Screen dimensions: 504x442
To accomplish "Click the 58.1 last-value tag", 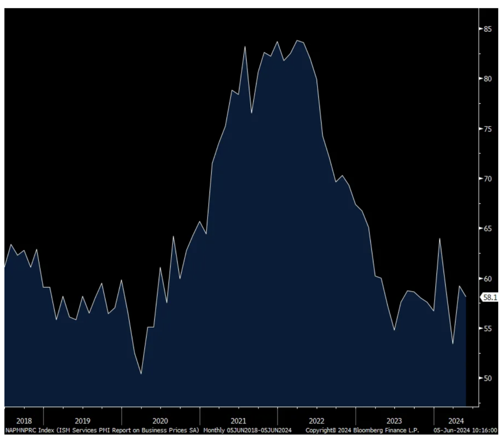I will click(x=490, y=298).
